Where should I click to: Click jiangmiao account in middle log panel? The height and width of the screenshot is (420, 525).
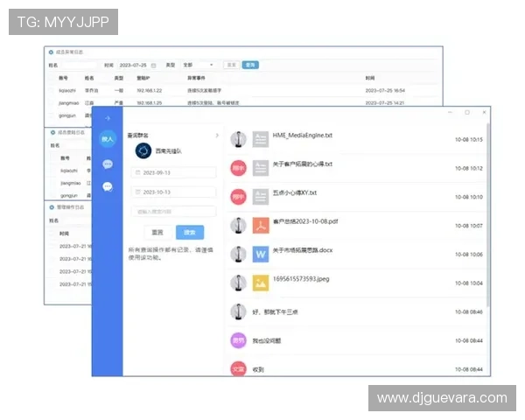coord(71,183)
